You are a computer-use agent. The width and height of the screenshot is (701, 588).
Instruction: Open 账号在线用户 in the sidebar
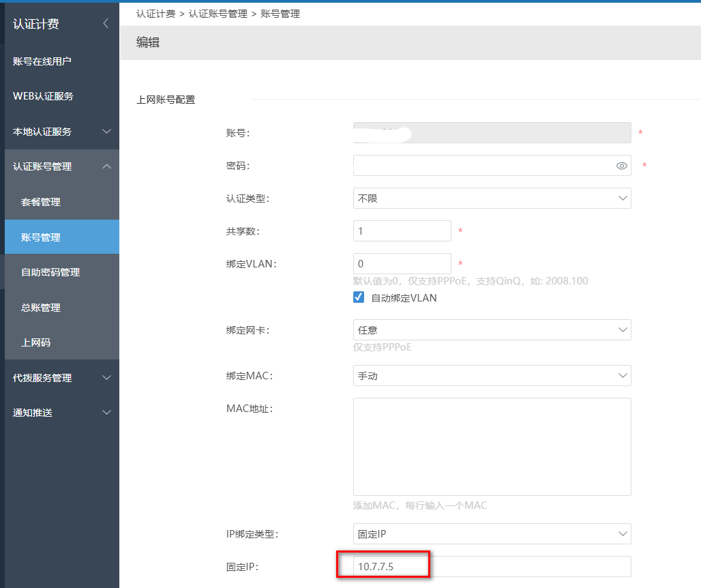pos(42,61)
